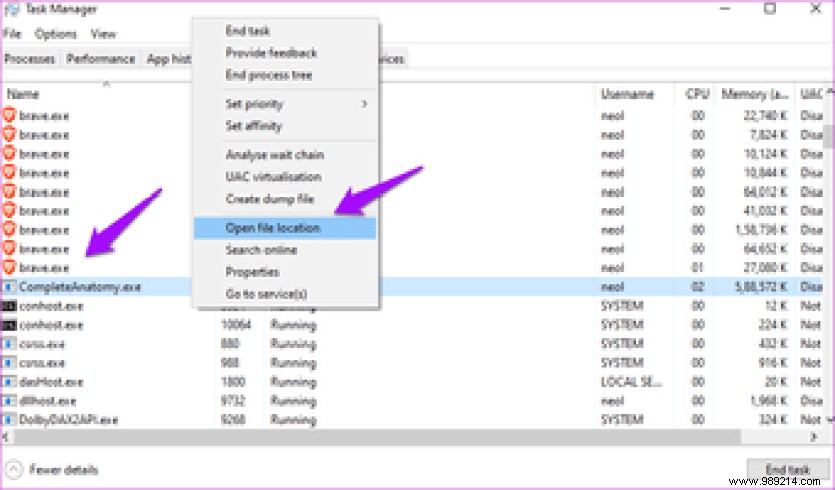The height and width of the screenshot is (490, 835).
Task: Sort by the CPU column header
Action: 697,94
